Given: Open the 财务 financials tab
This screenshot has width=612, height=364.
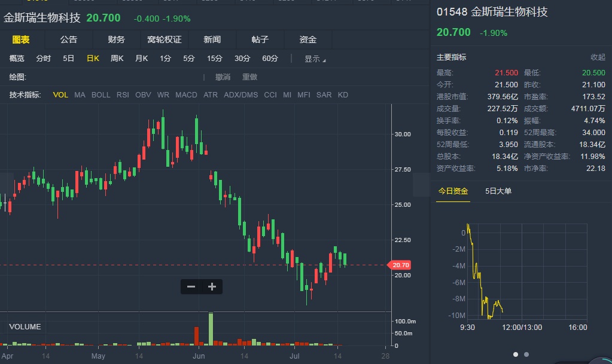Looking at the screenshot, I should [117, 39].
